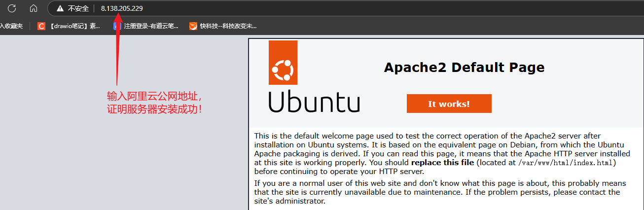The height and width of the screenshot is (210, 644).
Task: Click the red C favicon of drawio bookmark
Action: [41, 26]
